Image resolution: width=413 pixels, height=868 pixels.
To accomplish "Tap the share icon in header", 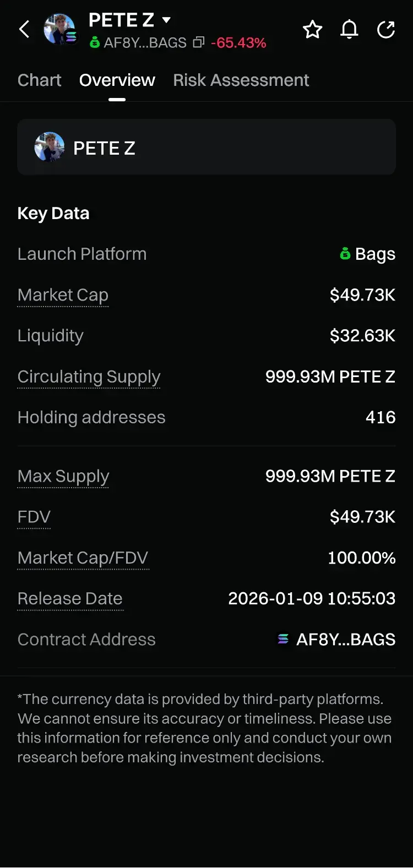I will (x=386, y=30).
